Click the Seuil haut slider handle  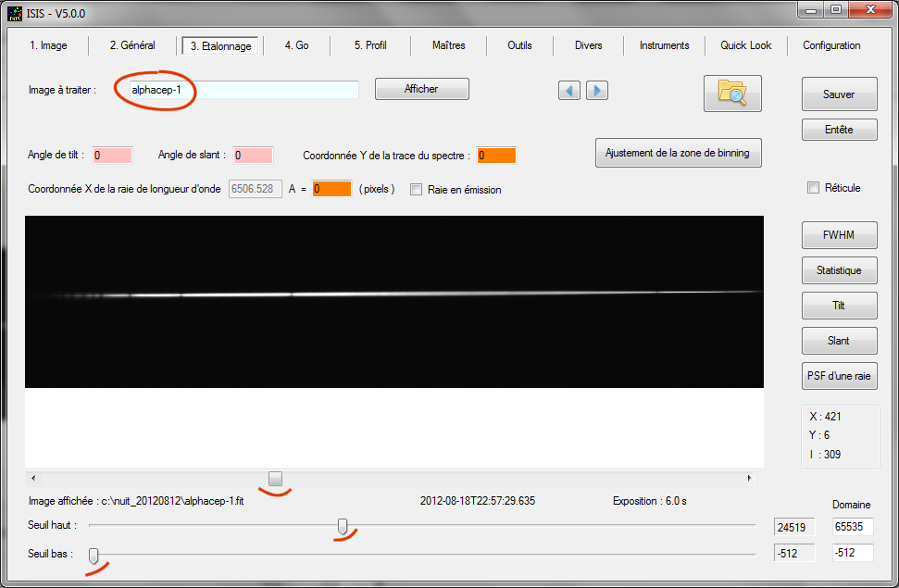click(343, 526)
